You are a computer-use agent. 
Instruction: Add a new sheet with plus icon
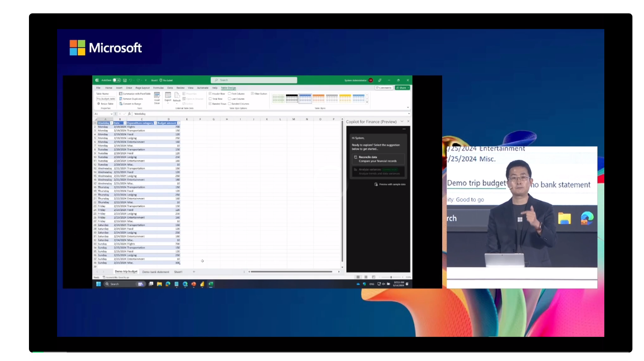coord(194,272)
